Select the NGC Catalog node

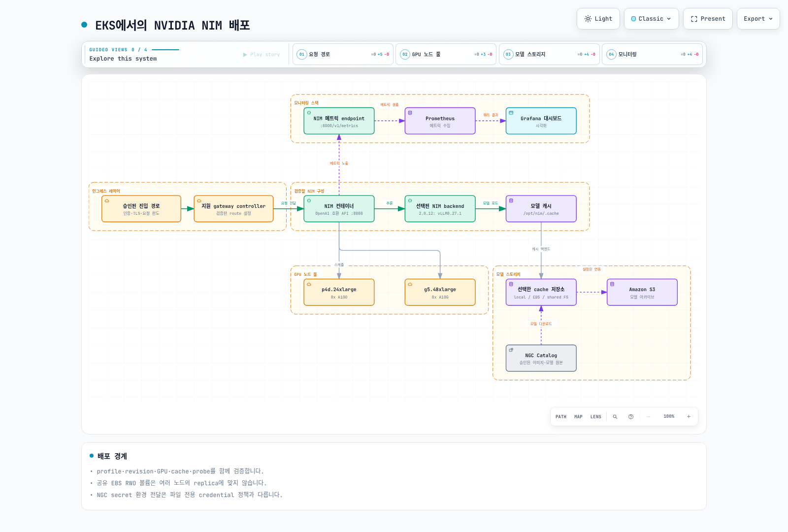[x=541, y=358]
